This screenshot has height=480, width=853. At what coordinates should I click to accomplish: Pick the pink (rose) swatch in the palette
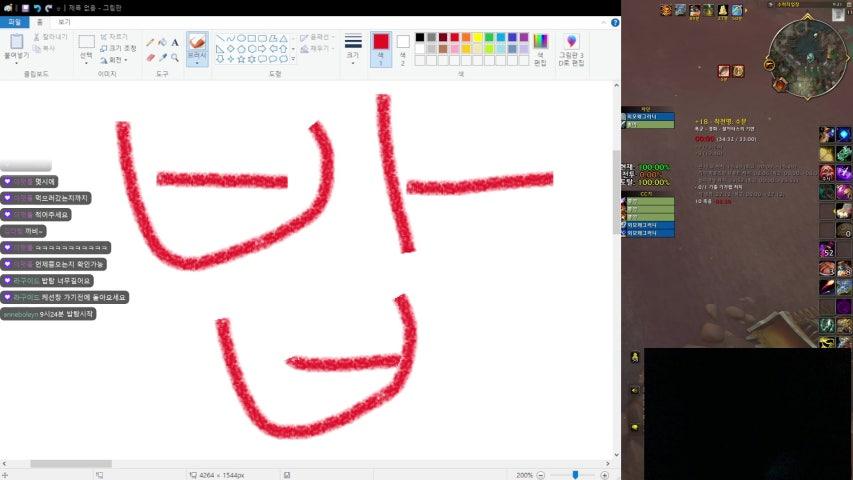tap(455, 49)
